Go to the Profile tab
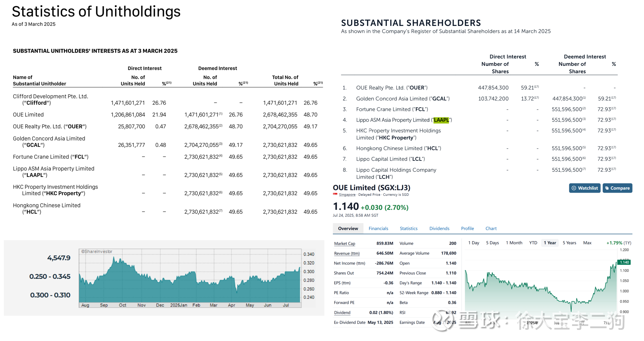This screenshot has width=644, height=341. click(467, 229)
